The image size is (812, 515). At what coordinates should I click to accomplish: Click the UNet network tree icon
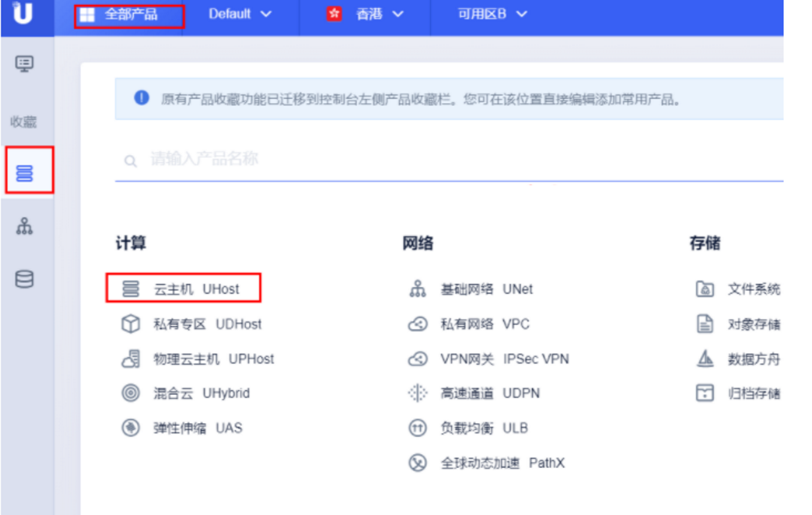point(418,289)
